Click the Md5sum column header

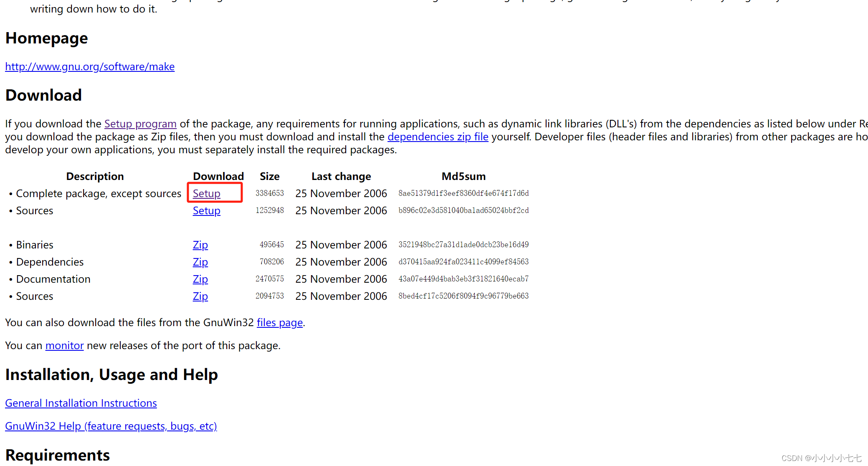(463, 177)
